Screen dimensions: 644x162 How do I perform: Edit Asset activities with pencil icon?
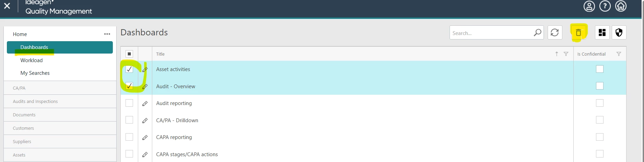coord(145,69)
